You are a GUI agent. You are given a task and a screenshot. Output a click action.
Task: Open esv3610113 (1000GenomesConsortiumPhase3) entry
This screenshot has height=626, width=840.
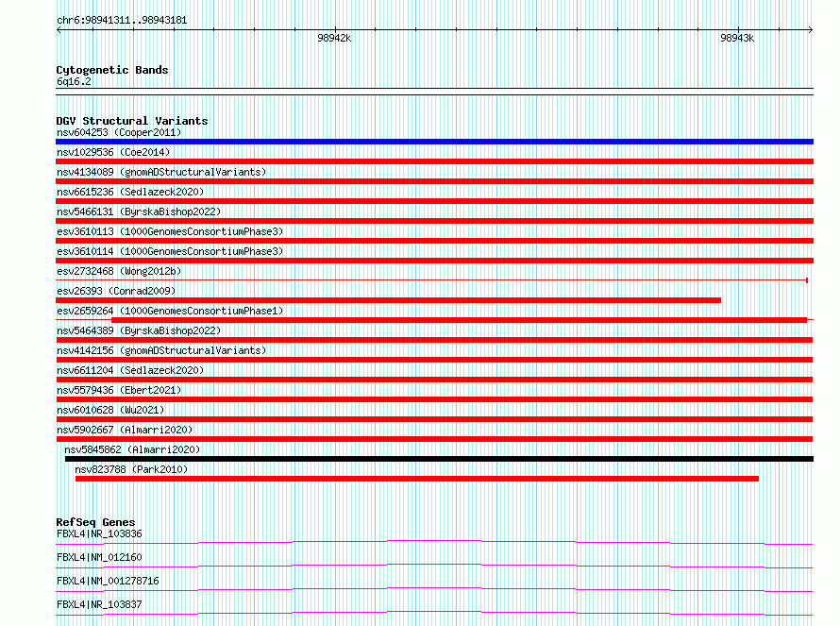click(170, 231)
